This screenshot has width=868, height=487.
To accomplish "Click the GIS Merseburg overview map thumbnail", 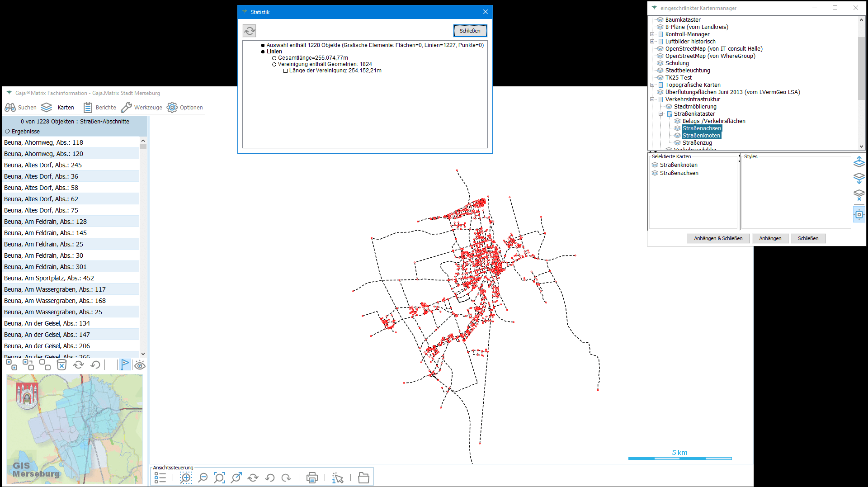I will pos(75,429).
